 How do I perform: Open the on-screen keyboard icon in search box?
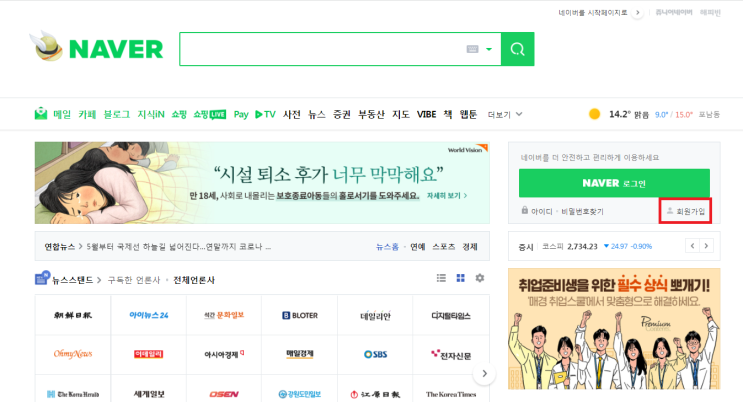coord(472,49)
